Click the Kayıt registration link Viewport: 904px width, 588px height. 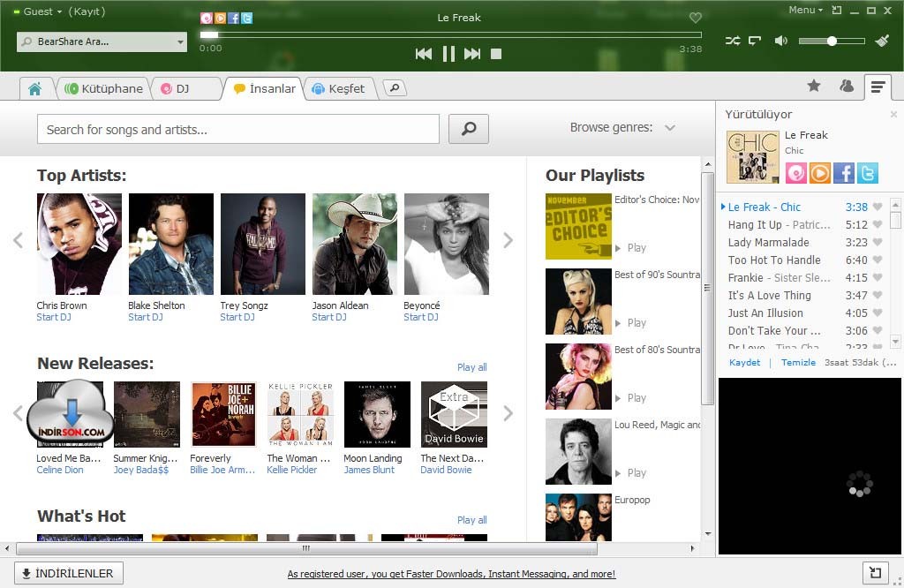[87, 11]
